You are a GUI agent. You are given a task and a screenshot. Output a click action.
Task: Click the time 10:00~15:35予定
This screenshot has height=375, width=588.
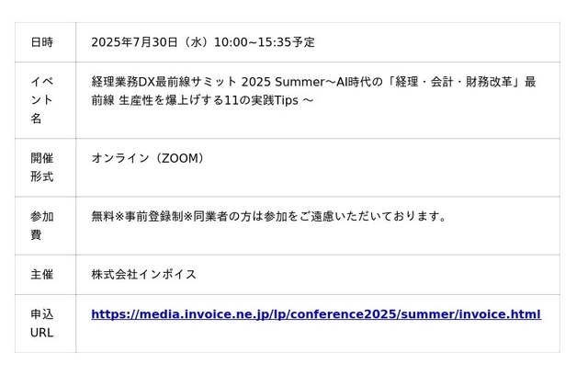[265, 42]
